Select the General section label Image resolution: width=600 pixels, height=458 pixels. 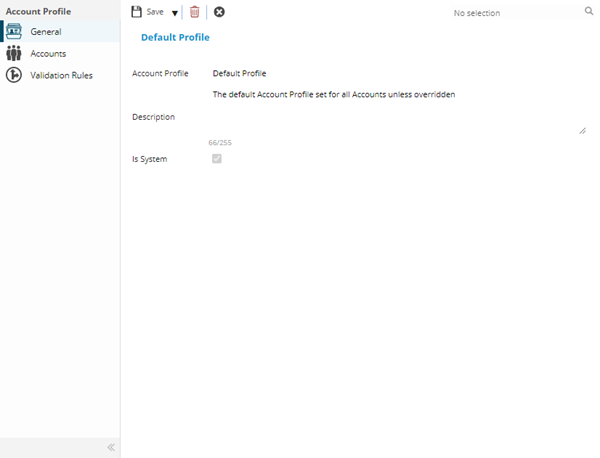coord(46,32)
